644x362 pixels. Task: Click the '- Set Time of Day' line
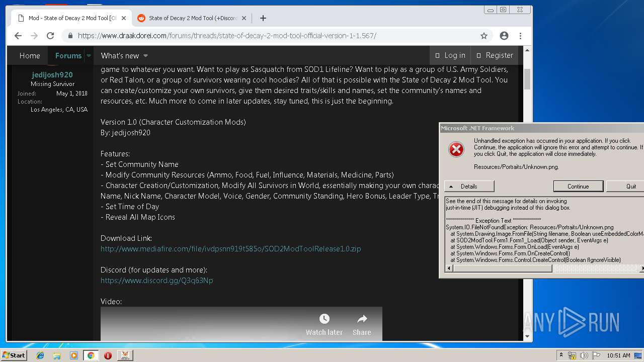click(130, 207)
